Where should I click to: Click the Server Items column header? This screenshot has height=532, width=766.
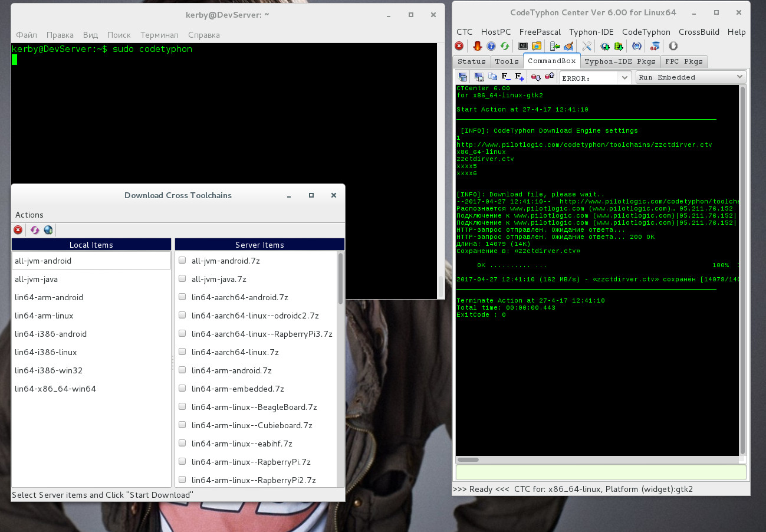click(259, 245)
